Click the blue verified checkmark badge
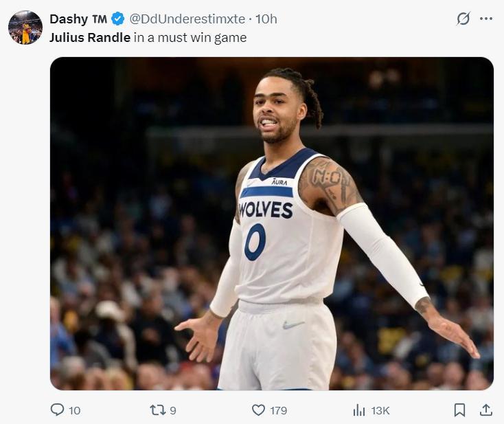Screen dimensions: 504x424 pyautogui.click(x=117, y=19)
